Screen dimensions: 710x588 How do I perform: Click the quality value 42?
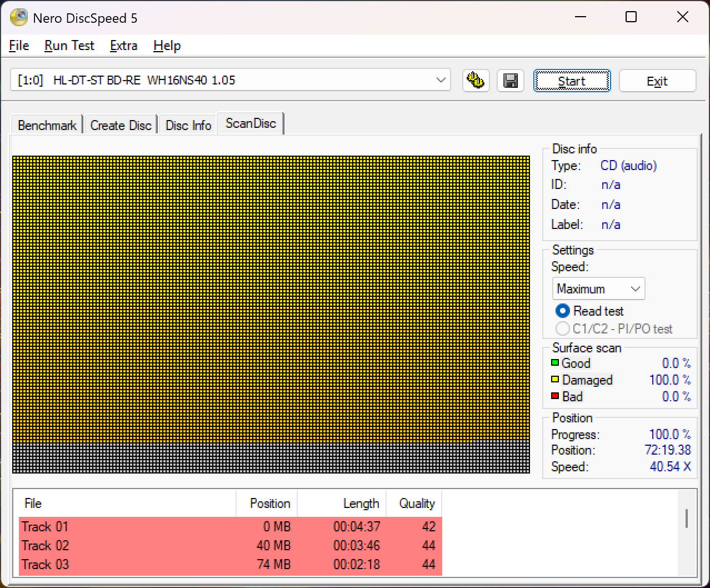coord(428,526)
